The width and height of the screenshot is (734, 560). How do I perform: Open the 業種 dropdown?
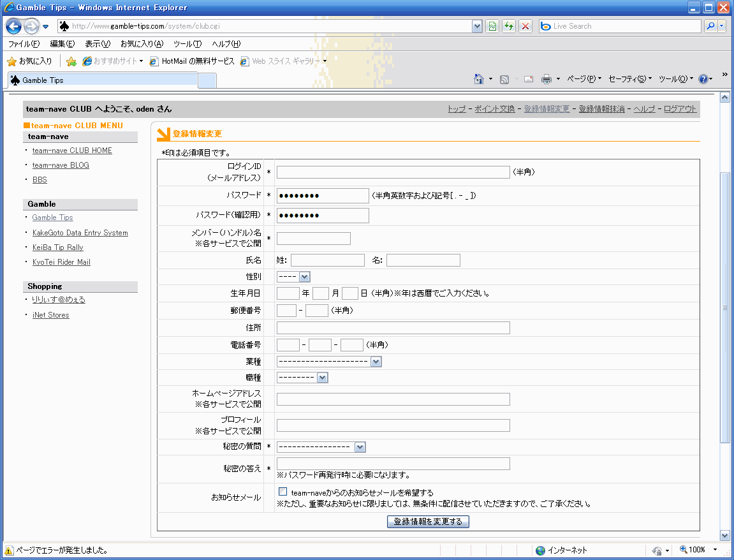329,362
